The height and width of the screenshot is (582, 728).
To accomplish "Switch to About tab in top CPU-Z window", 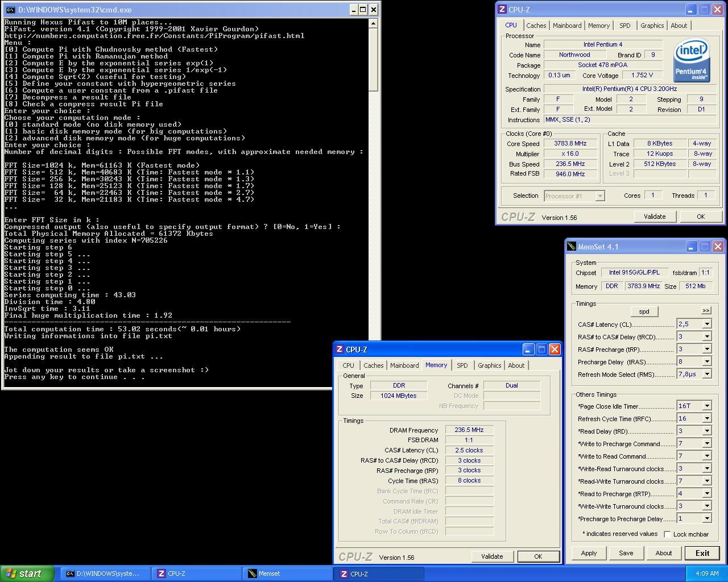I will pyautogui.click(x=679, y=26).
